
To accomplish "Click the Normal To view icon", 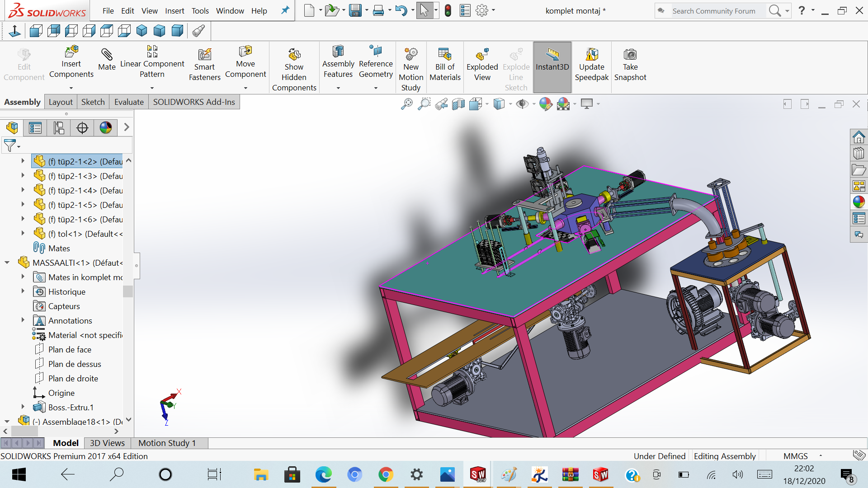I will tap(14, 31).
